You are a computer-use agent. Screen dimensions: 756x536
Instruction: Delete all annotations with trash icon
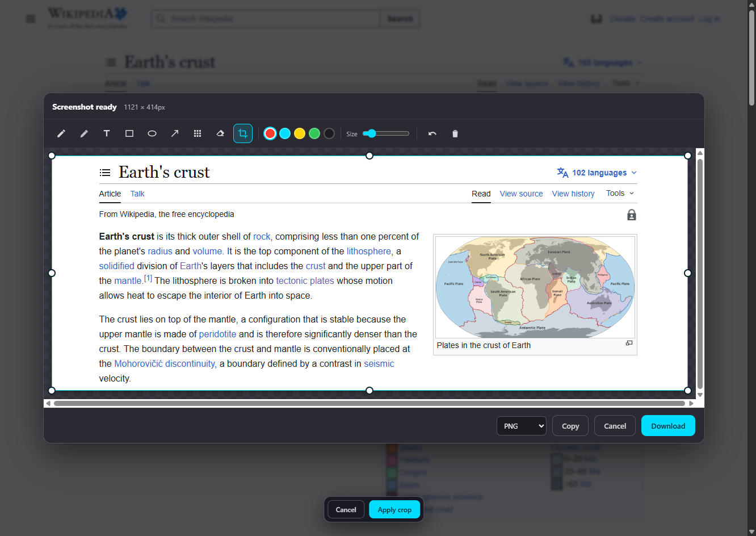pyautogui.click(x=455, y=133)
